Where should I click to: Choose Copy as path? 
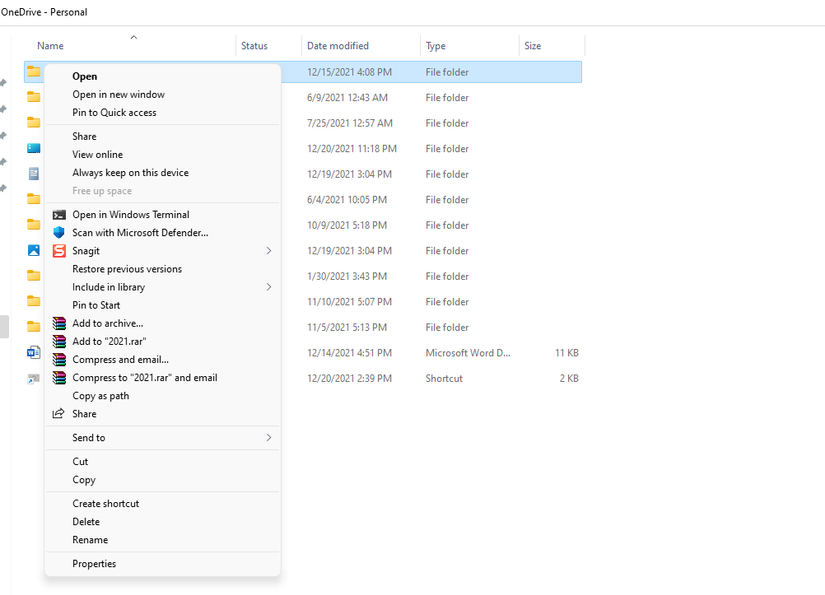(x=100, y=396)
